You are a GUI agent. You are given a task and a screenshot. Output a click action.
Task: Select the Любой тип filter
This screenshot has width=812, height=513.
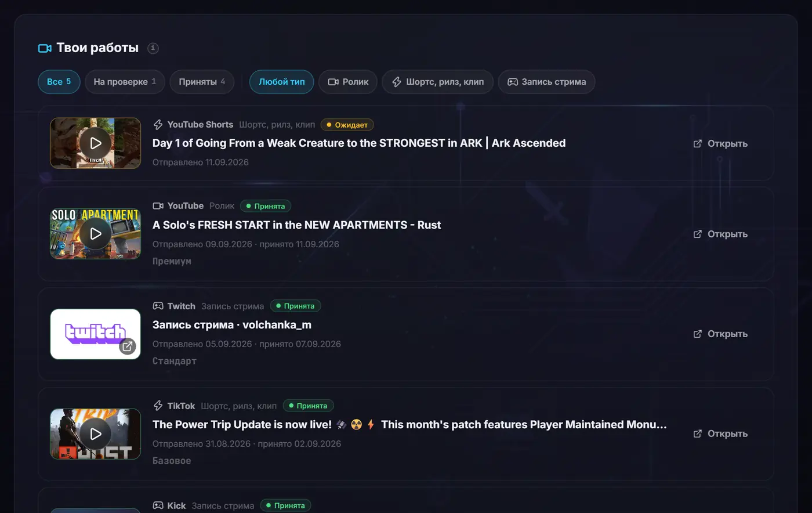click(x=282, y=82)
